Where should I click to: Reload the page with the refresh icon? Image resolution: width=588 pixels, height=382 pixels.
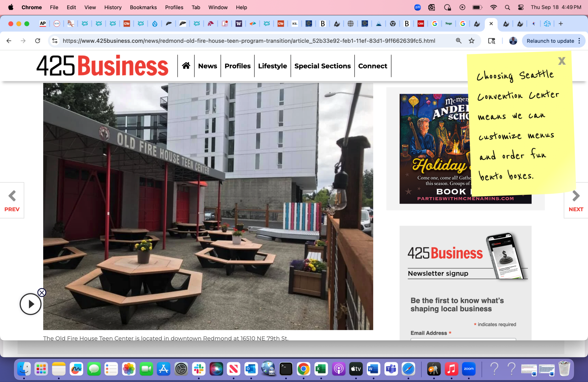point(38,41)
